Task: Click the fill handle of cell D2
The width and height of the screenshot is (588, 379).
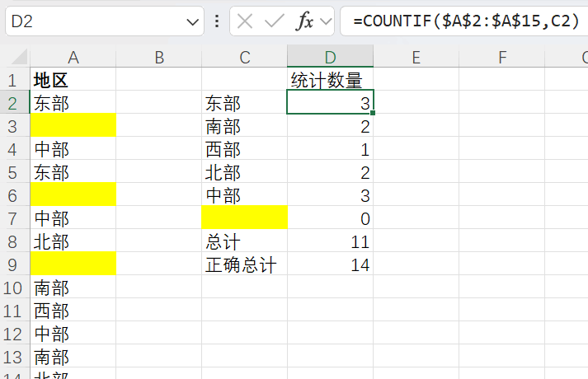Action: point(373,113)
